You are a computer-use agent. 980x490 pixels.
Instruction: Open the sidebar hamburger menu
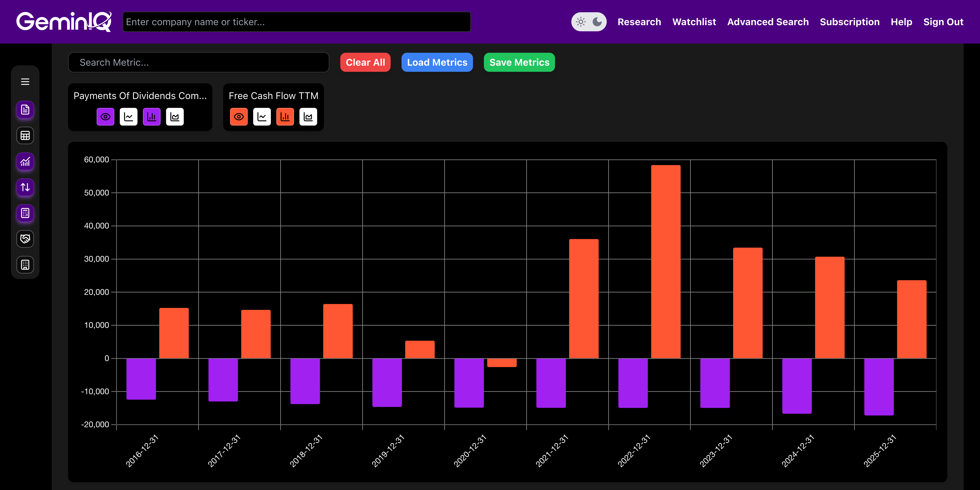coord(25,82)
